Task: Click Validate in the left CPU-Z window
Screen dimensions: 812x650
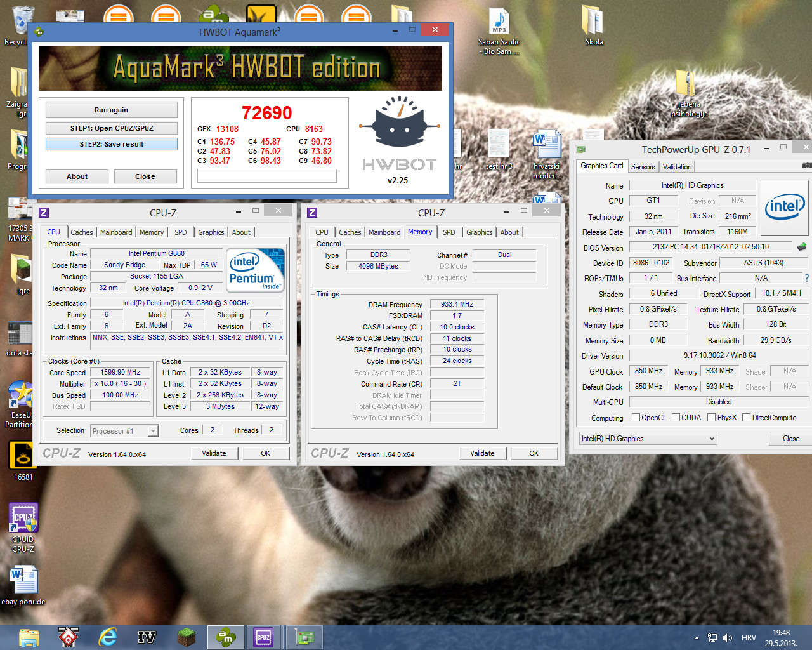Action: (214, 453)
